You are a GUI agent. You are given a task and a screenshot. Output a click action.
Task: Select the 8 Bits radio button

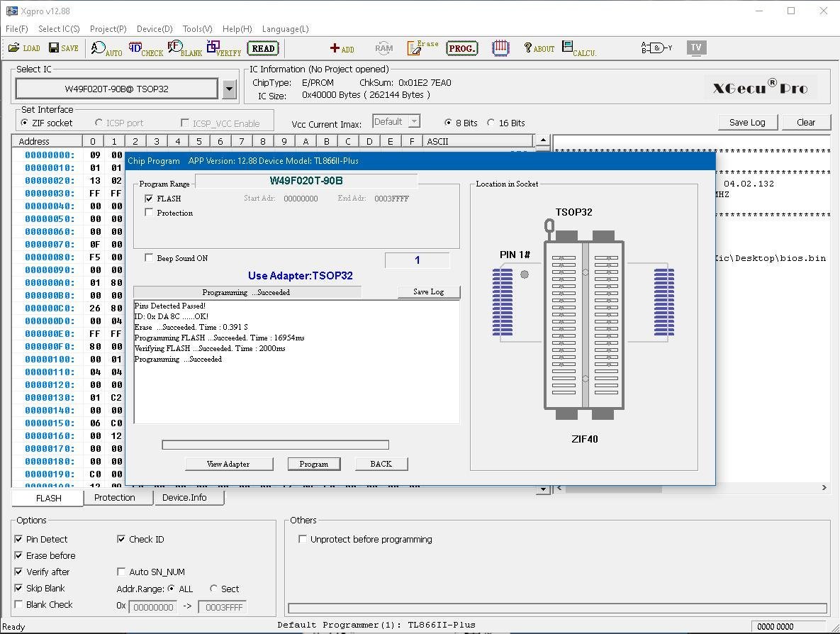(x=449, y=123)
